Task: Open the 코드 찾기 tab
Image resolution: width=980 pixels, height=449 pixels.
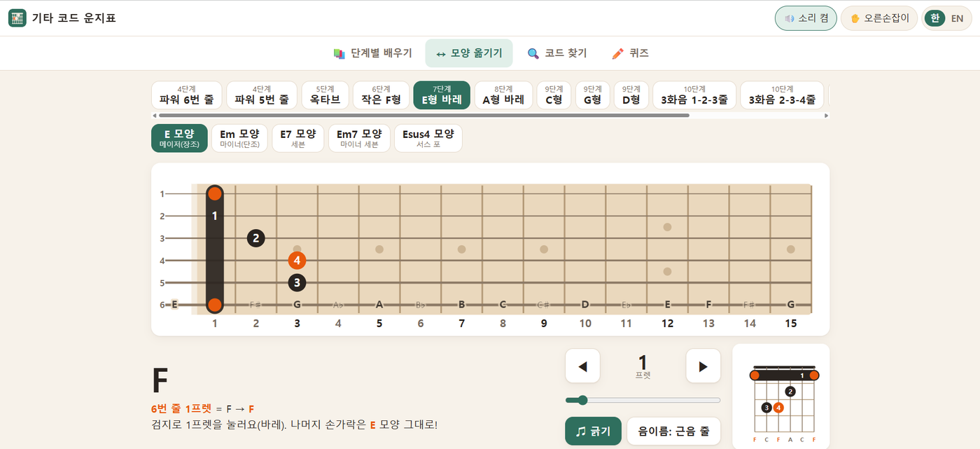Action: pos(557,53)
